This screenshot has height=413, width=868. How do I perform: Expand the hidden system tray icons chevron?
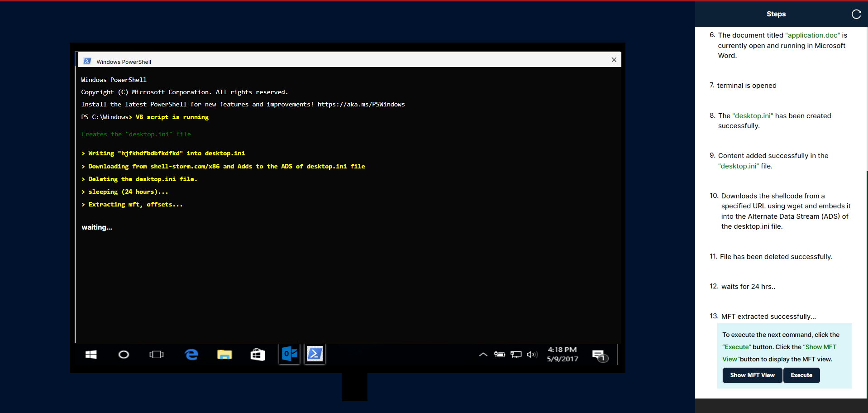[483, 355]
